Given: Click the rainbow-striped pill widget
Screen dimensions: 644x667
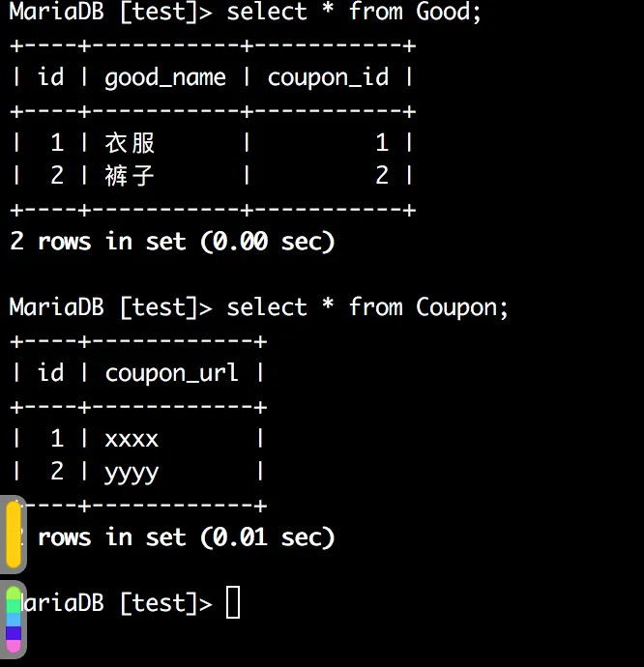Looking at the screenshot, I should 14,619.
